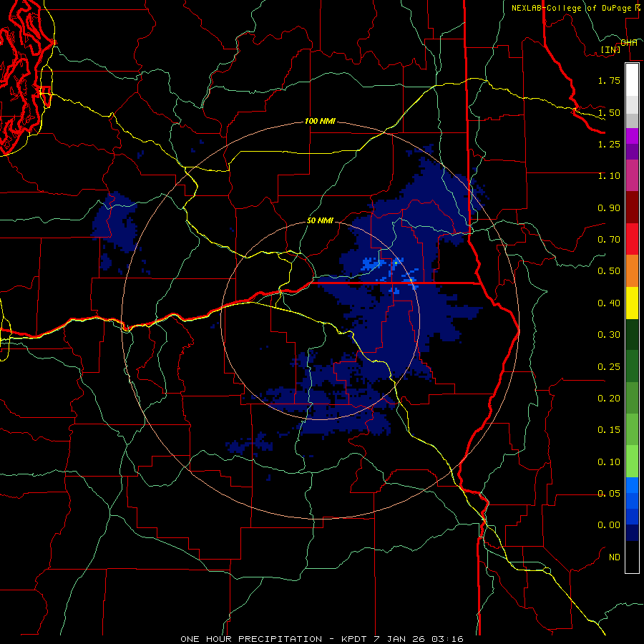The image size is (644, 644).
Task: Click the "NEXLAB-College of DuPage" credit text
Action: click(x=571, y=8)
